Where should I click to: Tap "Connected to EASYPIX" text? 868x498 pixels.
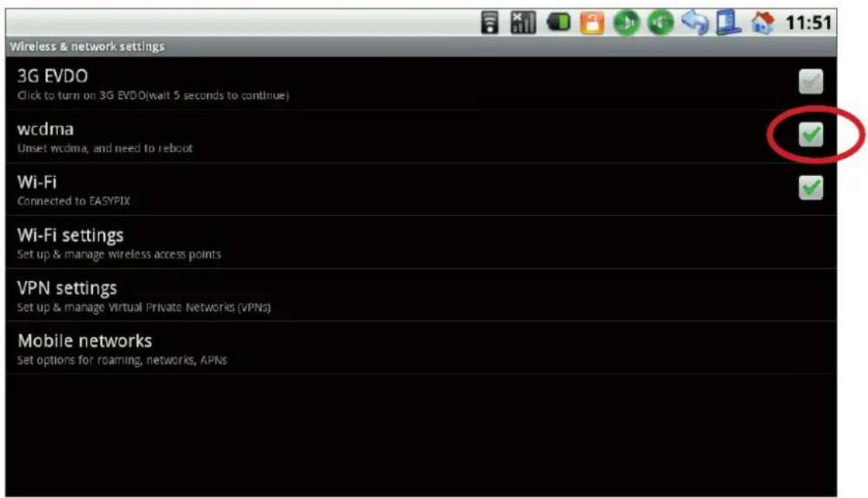74,201
